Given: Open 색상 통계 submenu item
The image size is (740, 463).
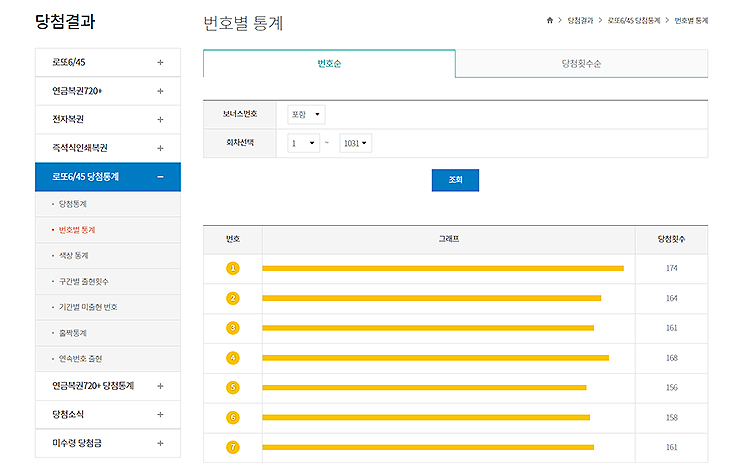Looking at the screenshot, I should (74, 255).
